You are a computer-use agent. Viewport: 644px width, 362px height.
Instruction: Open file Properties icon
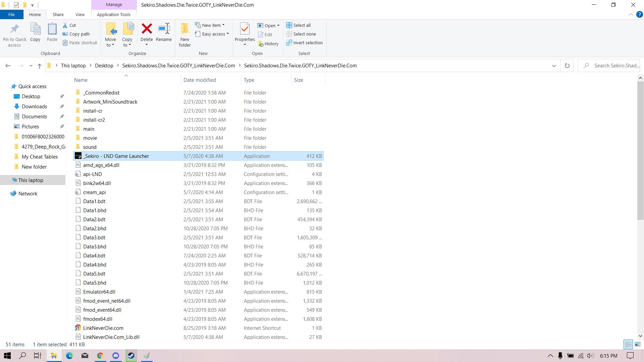click(x=245, y=29)
